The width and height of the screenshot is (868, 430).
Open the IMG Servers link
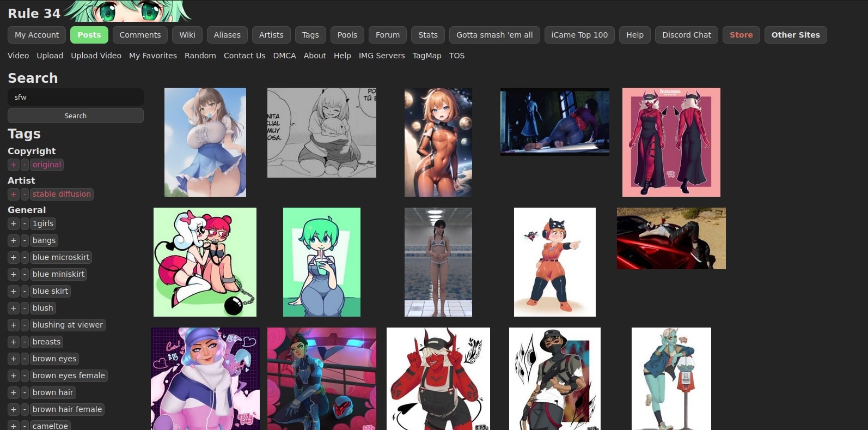pos(382,56)
